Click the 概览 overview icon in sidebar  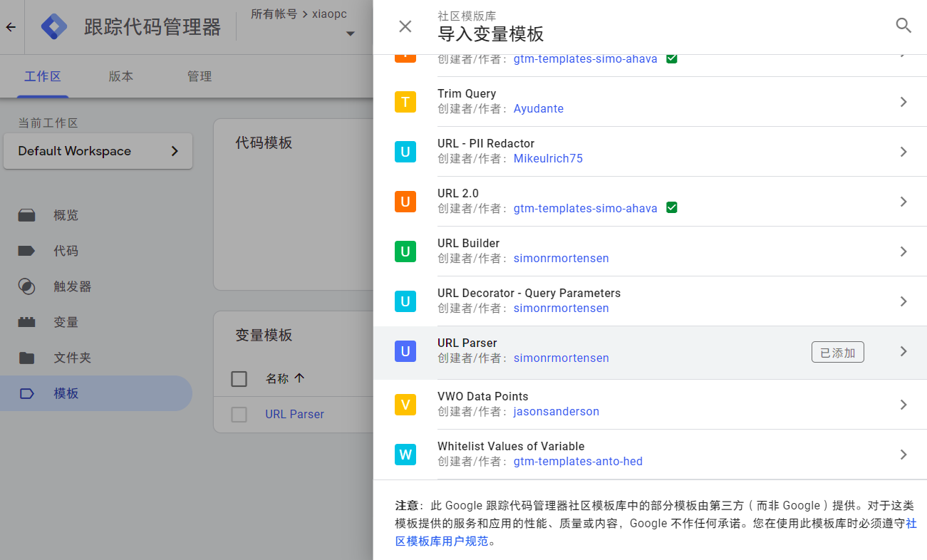pos(26,215)
